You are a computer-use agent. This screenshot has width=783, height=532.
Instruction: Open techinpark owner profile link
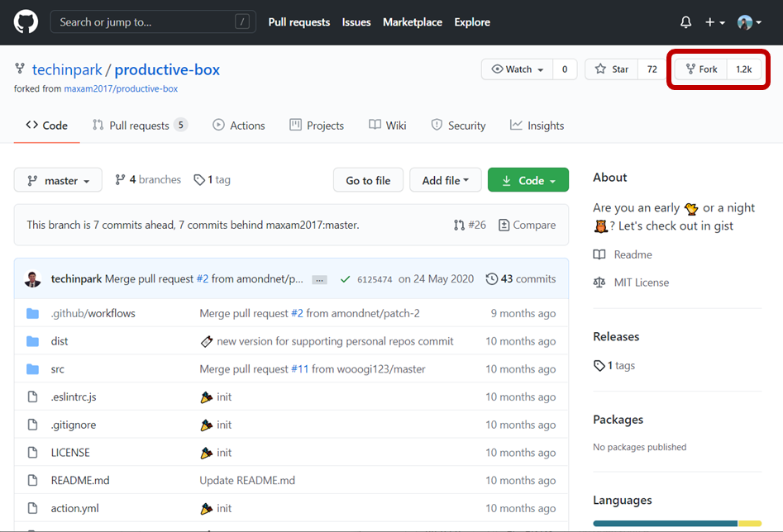click(x=67, y=69)
